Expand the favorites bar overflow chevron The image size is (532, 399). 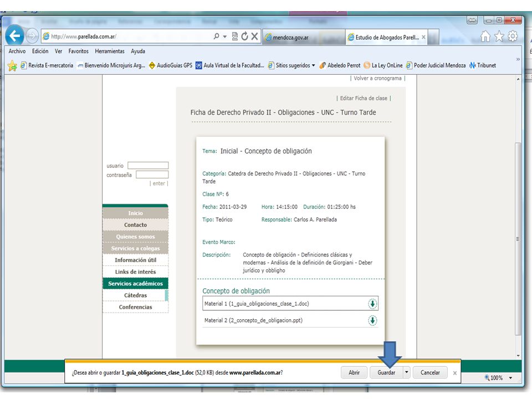(x=518, y=59)
